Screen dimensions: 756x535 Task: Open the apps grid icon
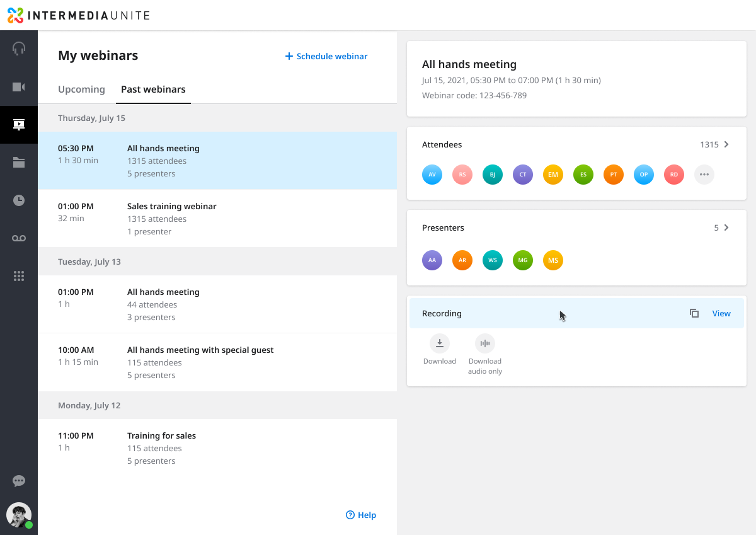(19, 275)
